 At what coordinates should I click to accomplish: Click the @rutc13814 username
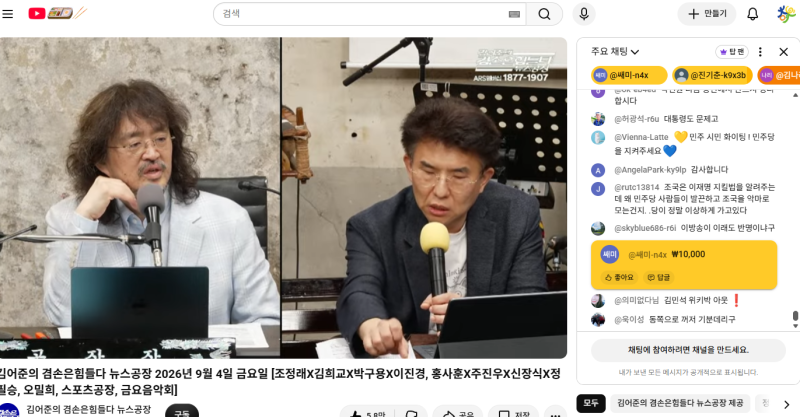click(637, 187)
